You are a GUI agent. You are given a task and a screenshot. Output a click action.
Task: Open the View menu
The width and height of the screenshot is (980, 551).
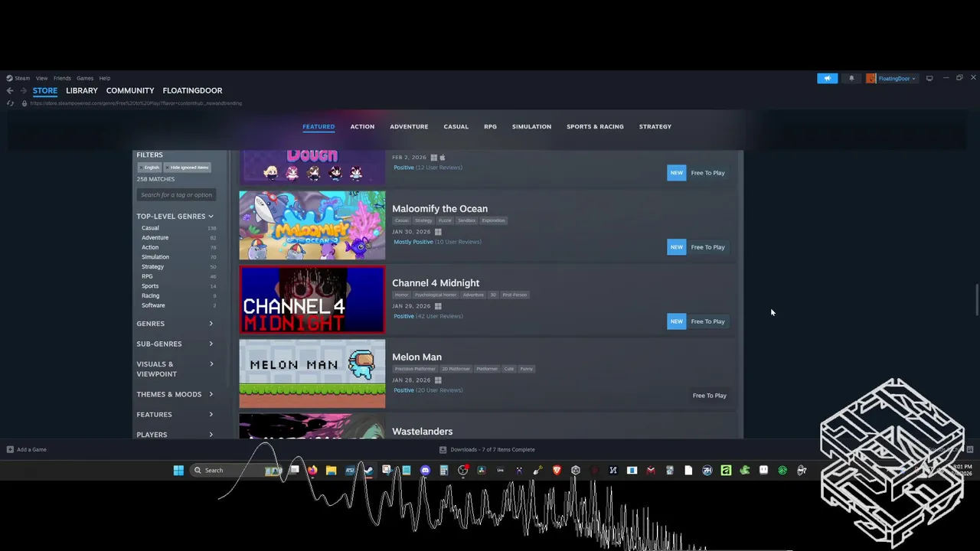[41, 78]
